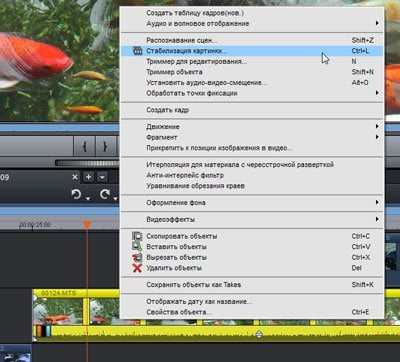Click the image stabilization icon beside Стабилизация картинки
The height and width of the screenshot is (362, 400).
[137, 51]
